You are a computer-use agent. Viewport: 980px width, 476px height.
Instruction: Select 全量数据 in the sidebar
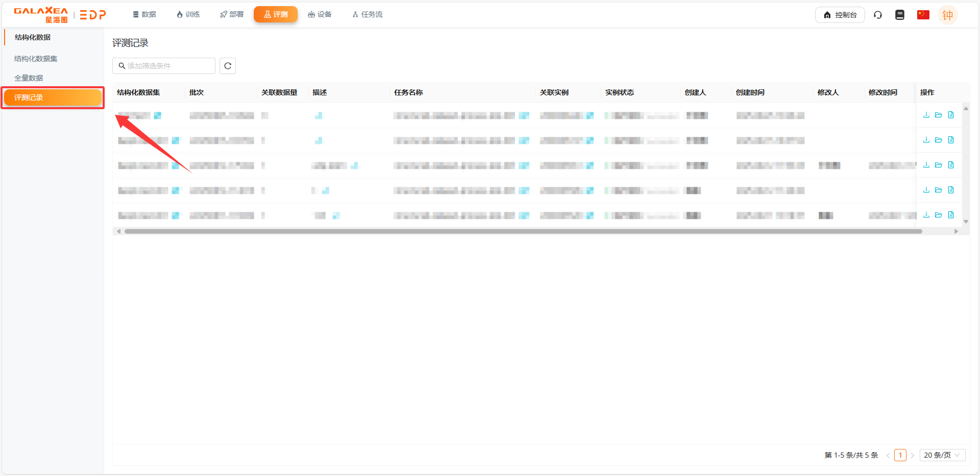coord(29,78)
